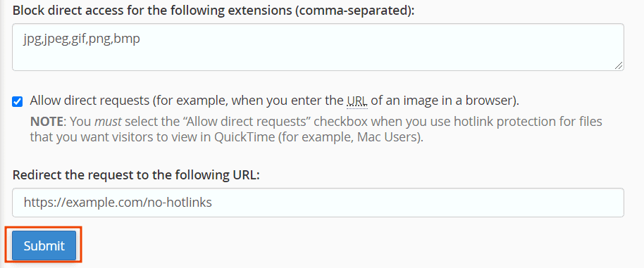Click the "Redirect the request" field label
Screen dimensions: 644x268
coord(137,175)
